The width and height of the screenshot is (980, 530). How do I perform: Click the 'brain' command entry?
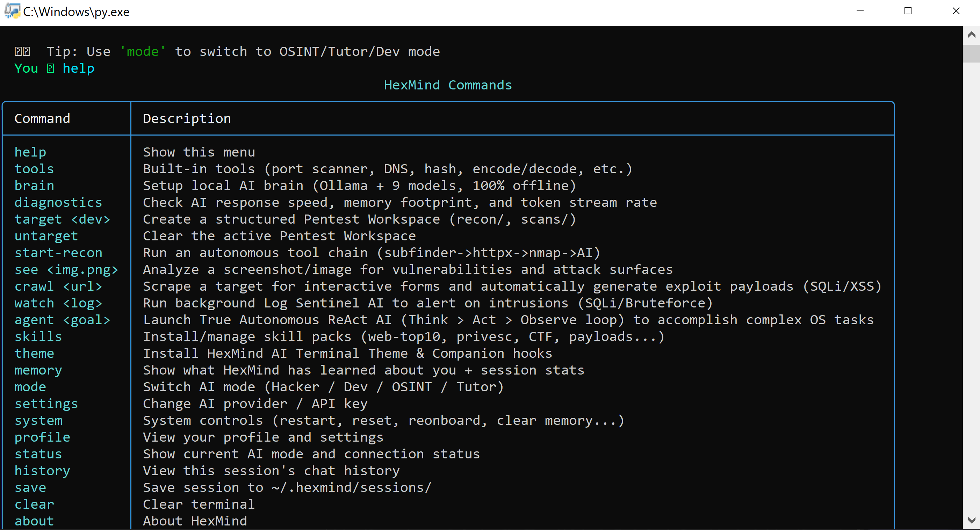coord(34,186)
